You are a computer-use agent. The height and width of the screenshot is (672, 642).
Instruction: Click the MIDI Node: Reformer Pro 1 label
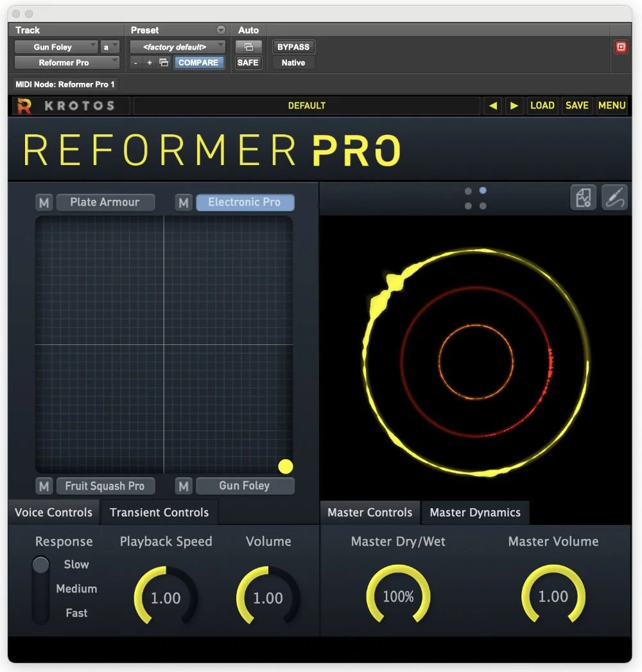click(x=65, y=84)
